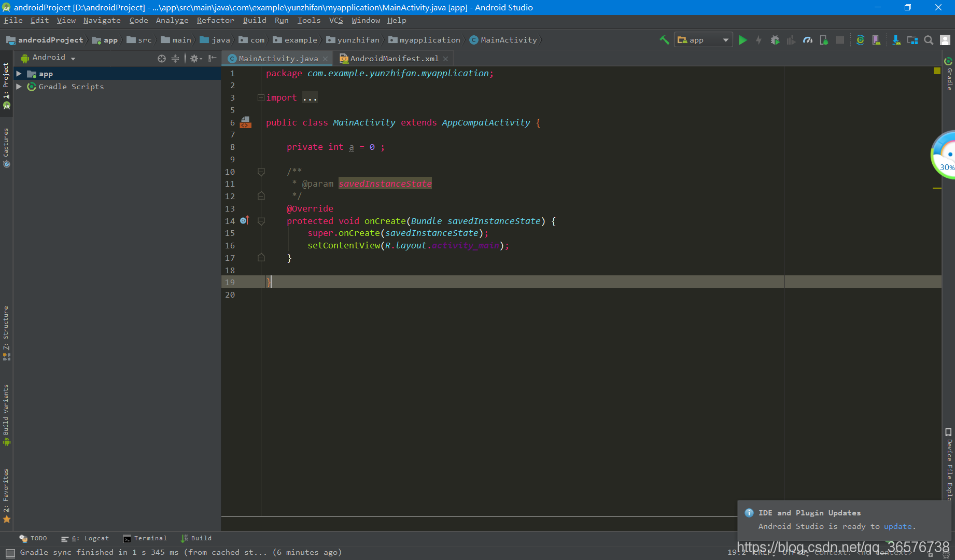Screen dimensions: 955x560
Task: Open the app run configuration dropdown
Action: 703,40
